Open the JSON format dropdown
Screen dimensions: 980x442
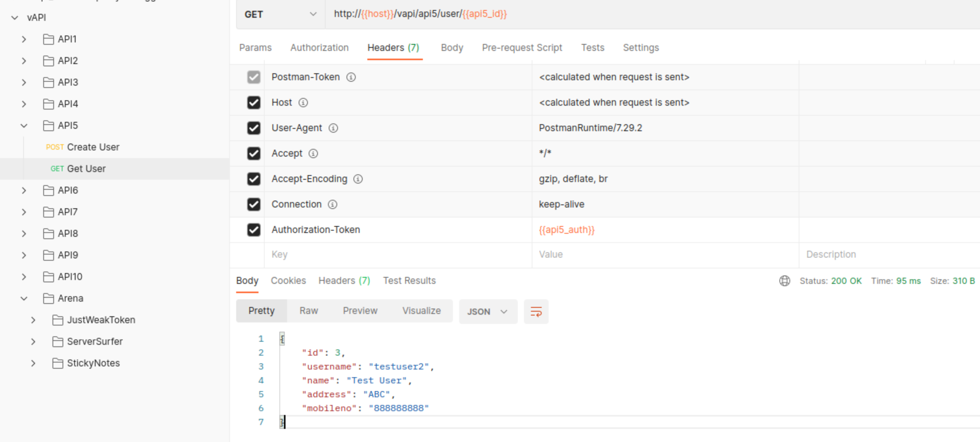click(487, 311)
